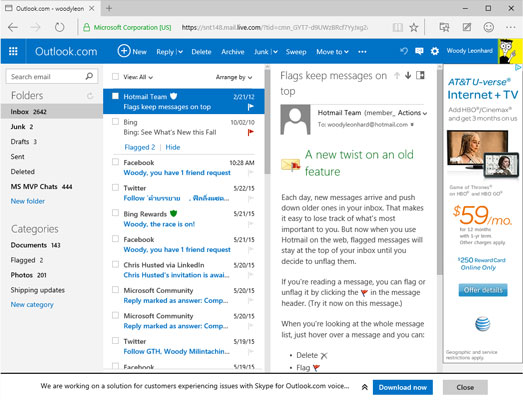The height and width of the screenshot is (400, 523).
Task: Click Delete in the toolbar
Action: click(201, 52)
